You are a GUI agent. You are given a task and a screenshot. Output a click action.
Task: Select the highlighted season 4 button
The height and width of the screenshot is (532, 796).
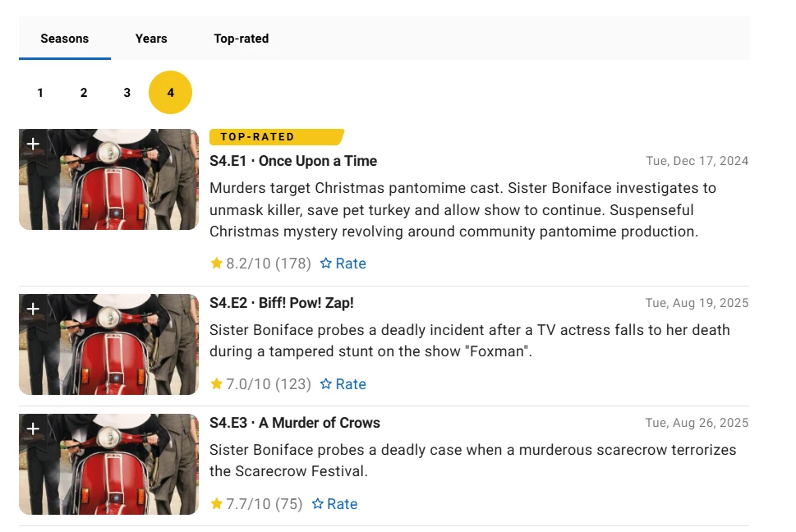(170, 93)
